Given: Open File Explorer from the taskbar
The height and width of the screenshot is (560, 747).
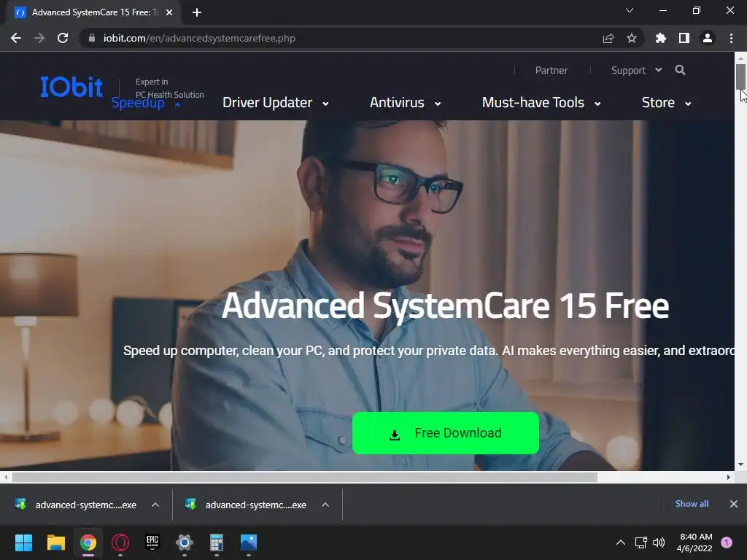Looking at the screenshot, I should (x=55, y=542).
